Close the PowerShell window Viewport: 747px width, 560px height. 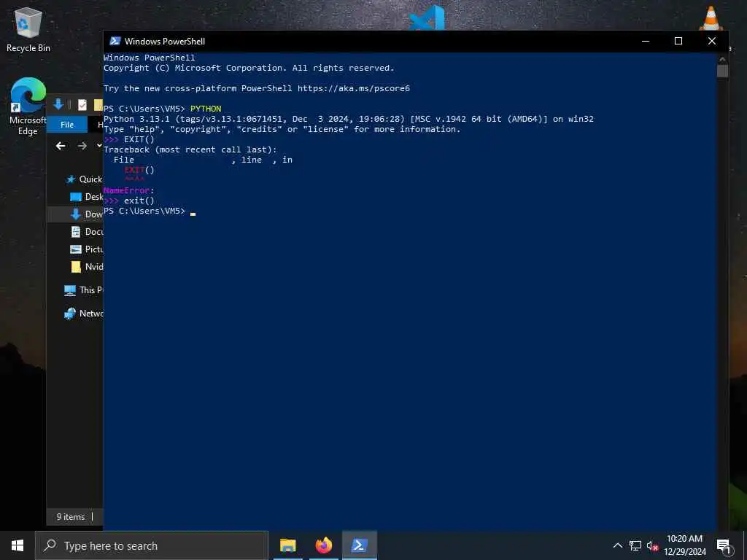point(712,41)
